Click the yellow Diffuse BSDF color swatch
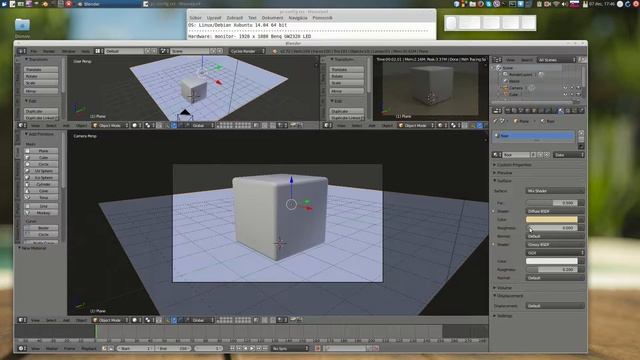640x360 pixels. [552, 220]
